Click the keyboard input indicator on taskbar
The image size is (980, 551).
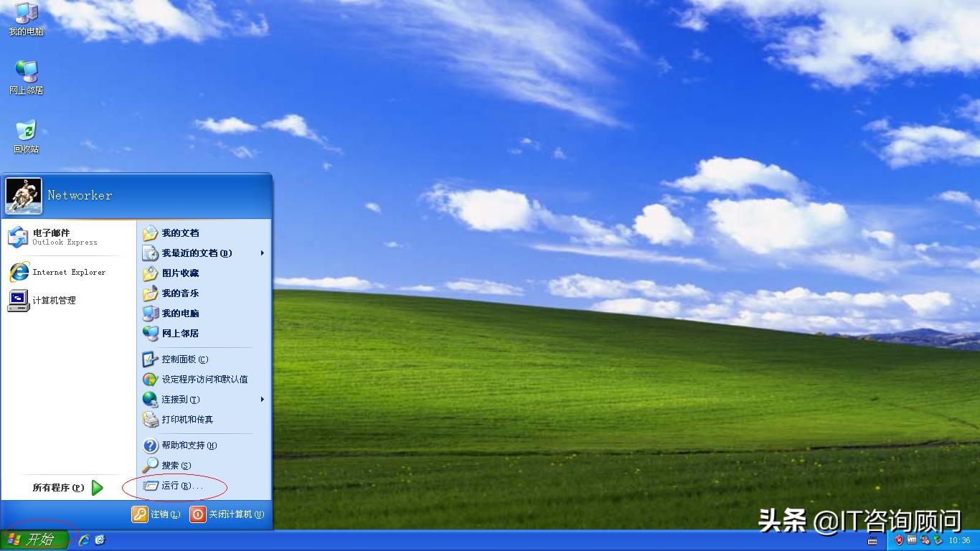tap(872, 542)
